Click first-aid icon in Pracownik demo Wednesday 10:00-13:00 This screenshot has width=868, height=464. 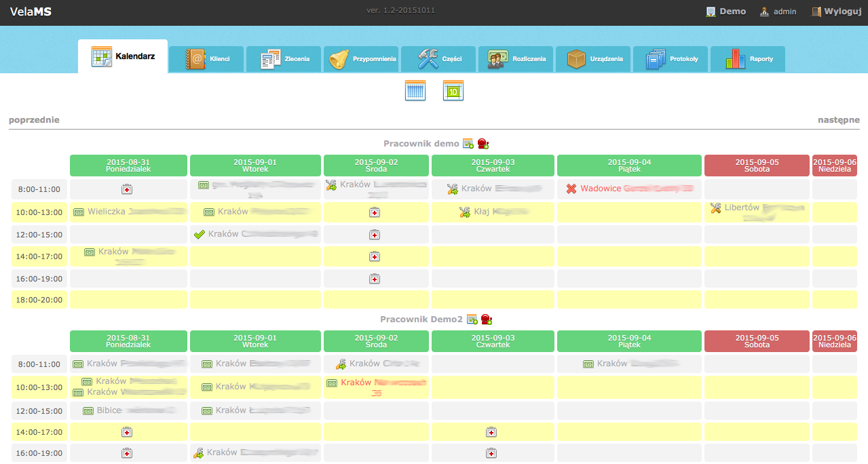tap(375, 212)
